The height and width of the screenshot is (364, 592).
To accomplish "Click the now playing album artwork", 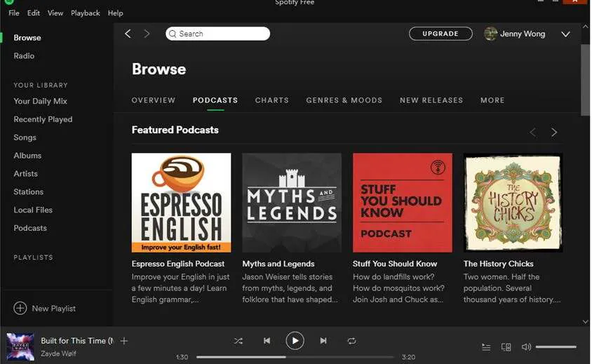I will (x=20, y=346).
